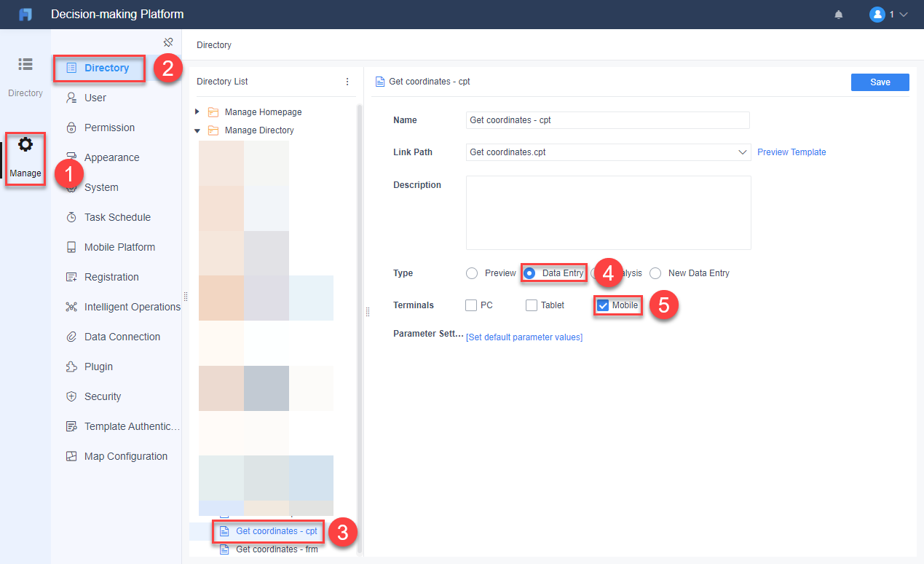Click the Data Connection link icon

pyautogui.click(x=71, y=337)
